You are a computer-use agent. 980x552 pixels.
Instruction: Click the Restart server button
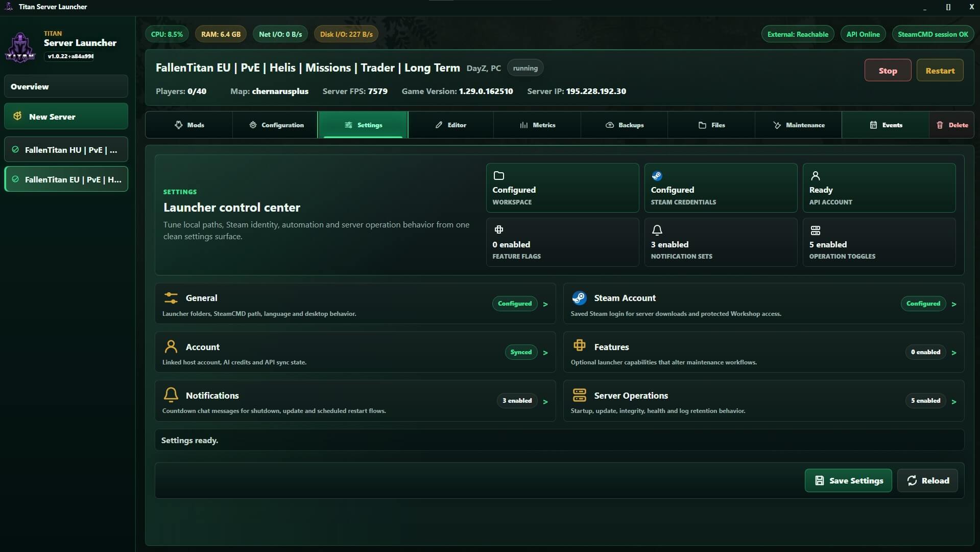(x=940, y=71)
